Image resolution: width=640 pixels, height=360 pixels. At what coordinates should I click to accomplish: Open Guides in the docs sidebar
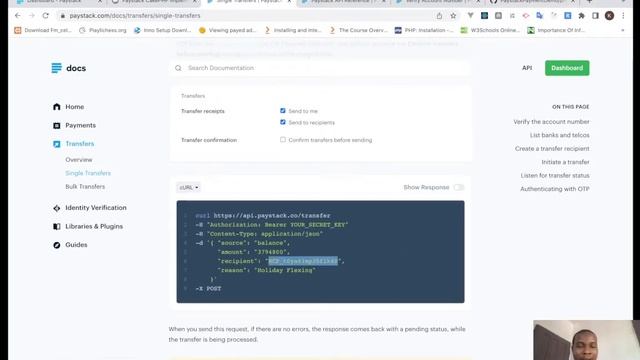pos(76,245)
